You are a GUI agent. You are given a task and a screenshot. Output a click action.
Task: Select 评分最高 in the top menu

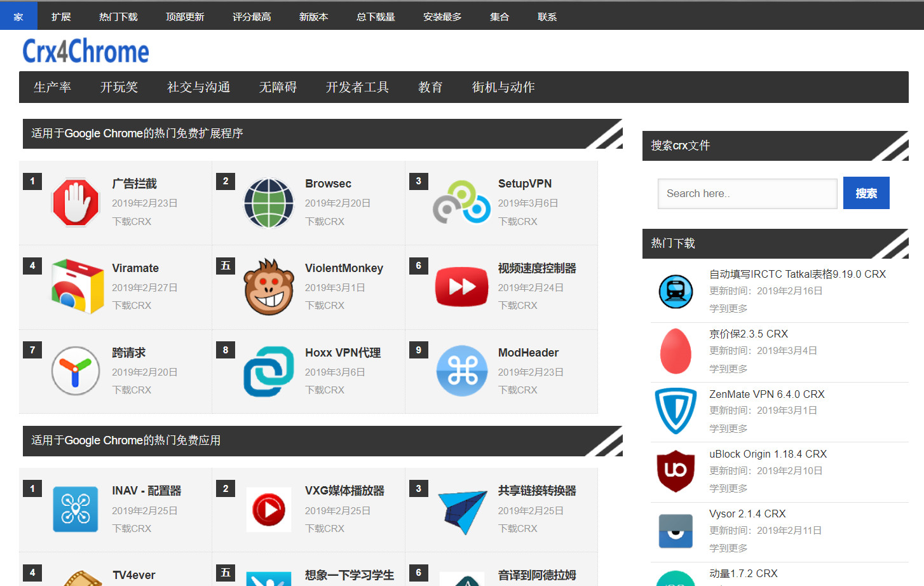pos(252,17)
